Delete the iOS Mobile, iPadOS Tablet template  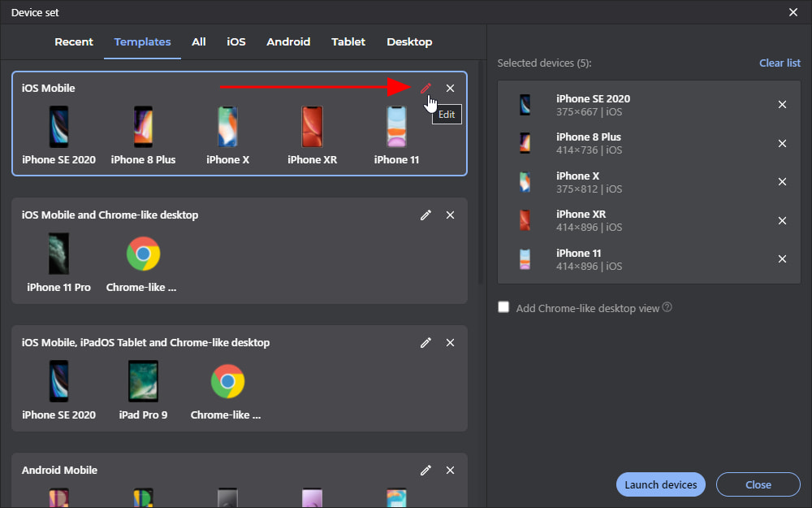coord(450,343)
